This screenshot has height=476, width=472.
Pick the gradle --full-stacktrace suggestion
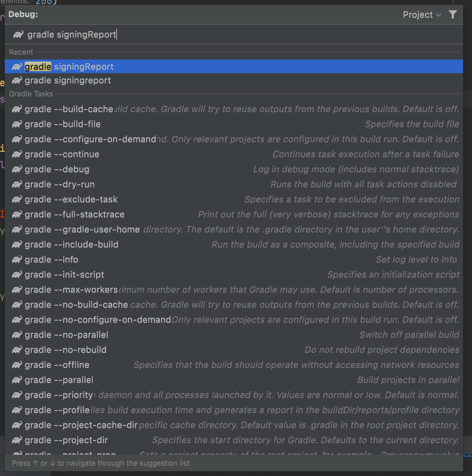tap(234, 214)
